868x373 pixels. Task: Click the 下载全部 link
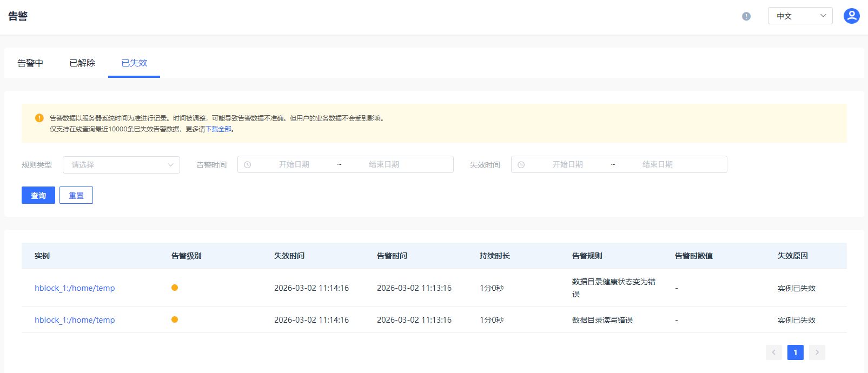(218, 129)
